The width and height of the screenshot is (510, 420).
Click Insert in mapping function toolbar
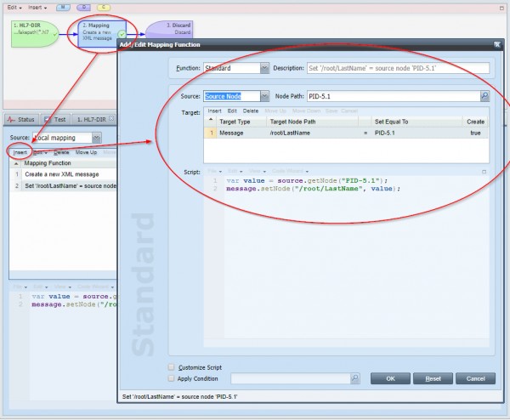20,152
